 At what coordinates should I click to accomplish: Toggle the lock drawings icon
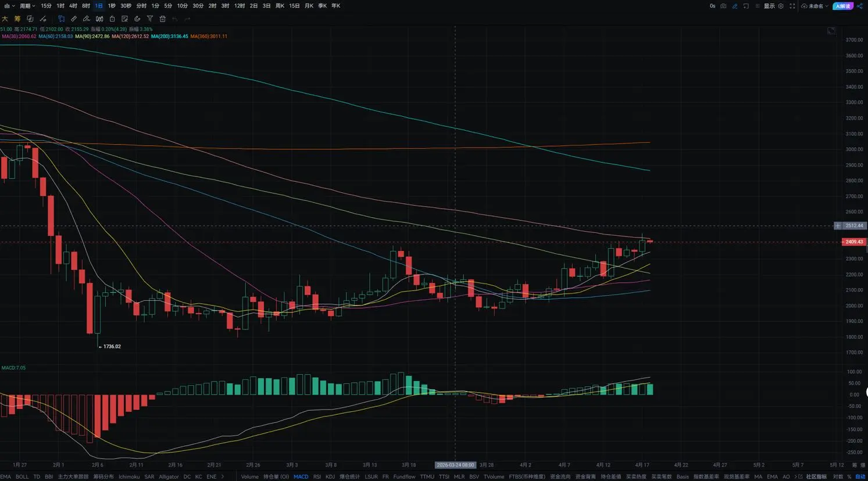pyautogui.click(x=112, y=19)
